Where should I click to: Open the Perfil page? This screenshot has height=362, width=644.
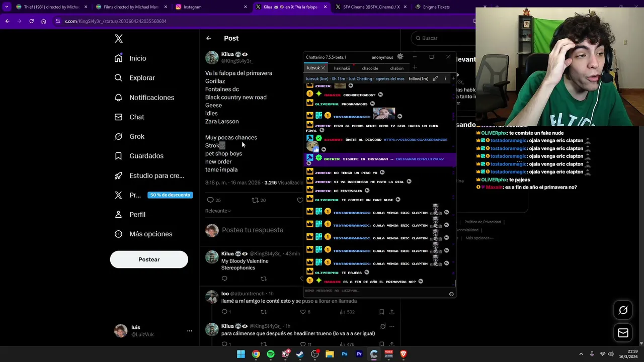click(x=130, y=215)
